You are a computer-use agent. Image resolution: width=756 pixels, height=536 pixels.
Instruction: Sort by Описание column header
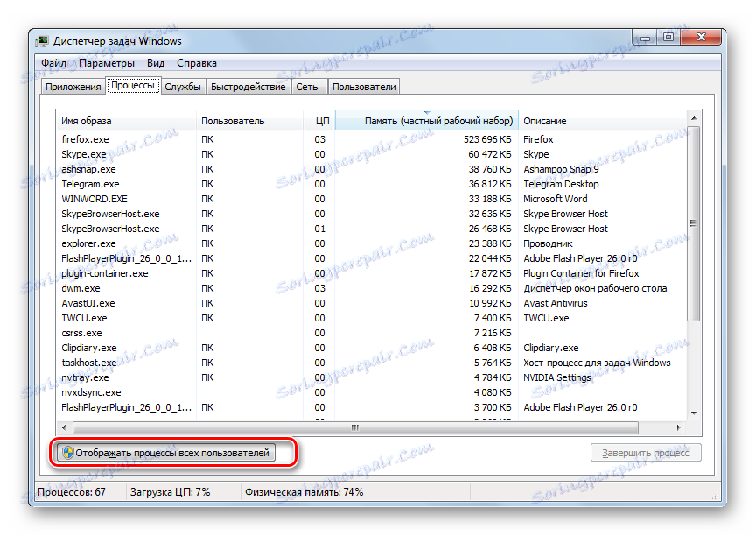click(x=602, y=121)
